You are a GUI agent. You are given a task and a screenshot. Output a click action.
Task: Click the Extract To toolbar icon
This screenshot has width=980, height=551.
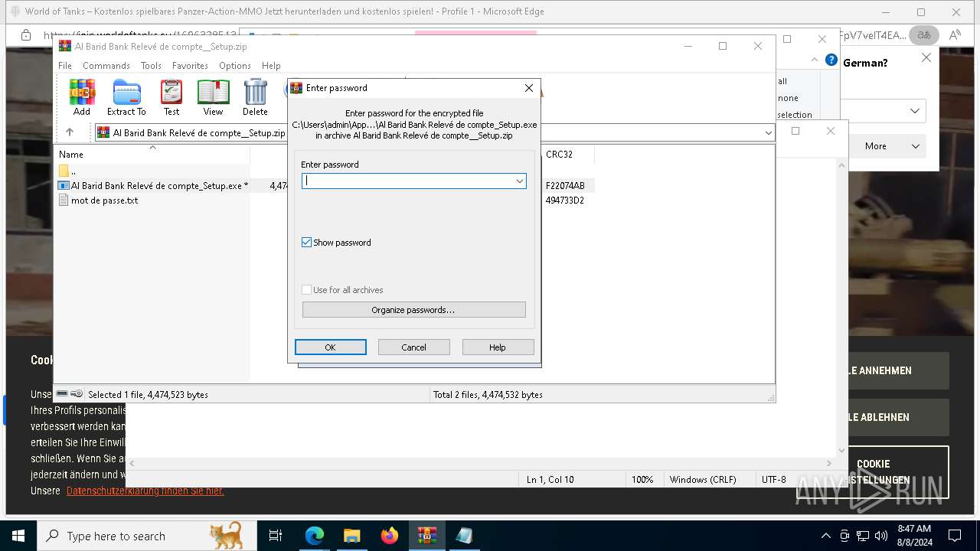click(x=126, y=98)
